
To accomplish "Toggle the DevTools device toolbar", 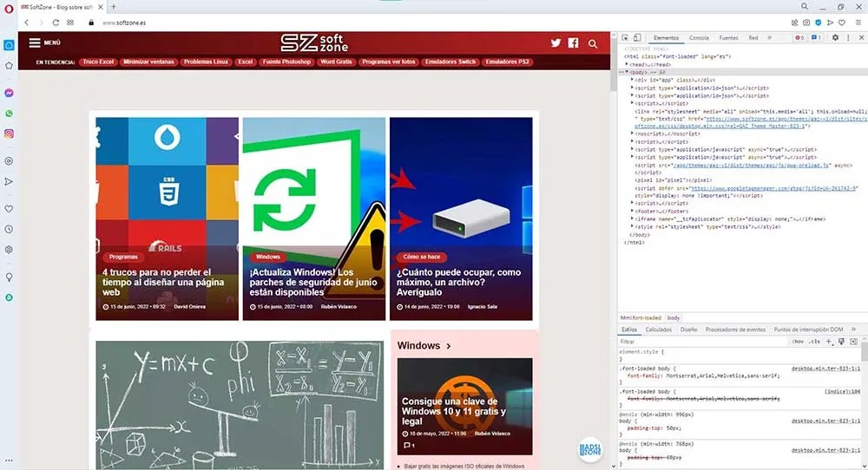I will 637,37.
